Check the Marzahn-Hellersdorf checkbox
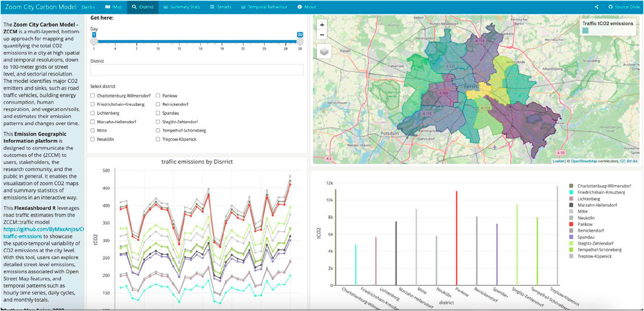Screen dimensions: 644x311 [93, 122]
